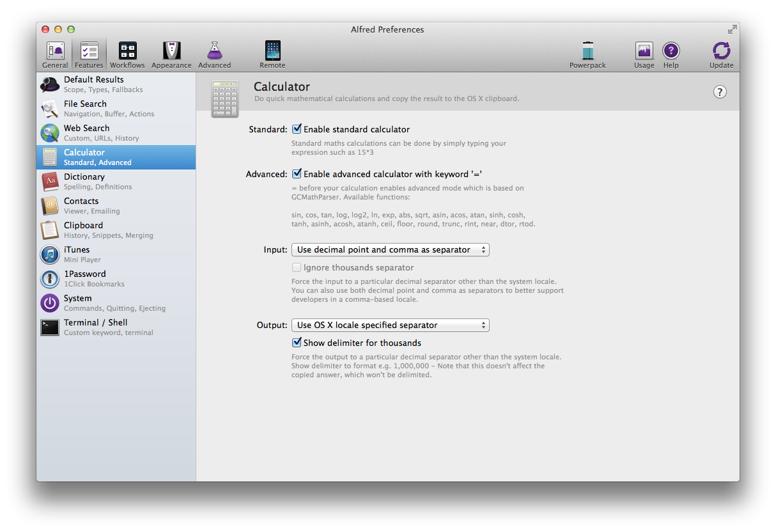
Task: Click the 'Do quick mathematical calculations' subtitle
Action: pyautogui.click(x=387, y=98)
